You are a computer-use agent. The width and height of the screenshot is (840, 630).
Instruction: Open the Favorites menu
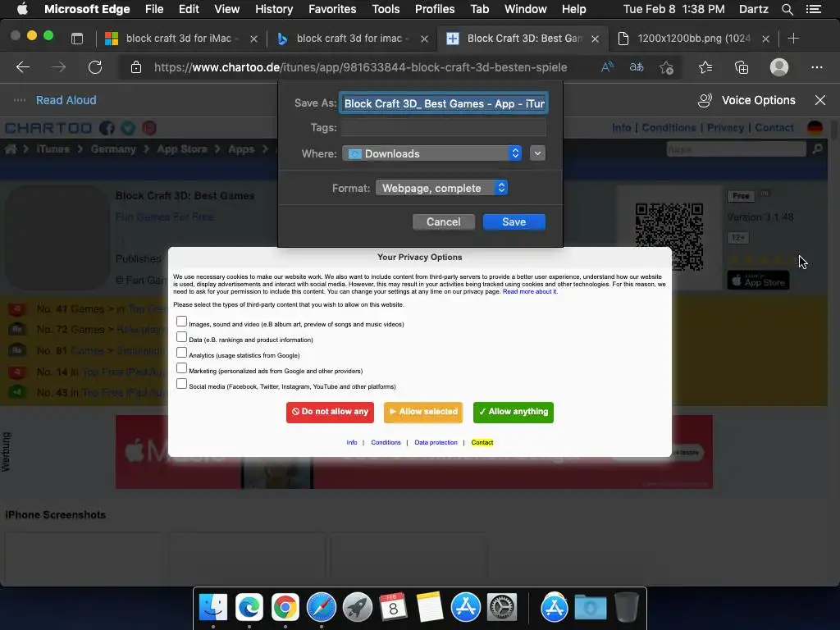332,9
